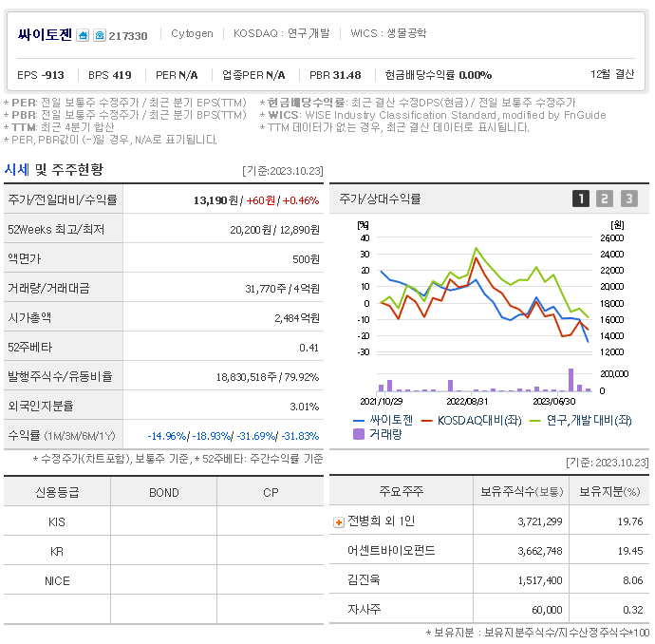Select the 1M return -14.96%
This screenshot has height=644, width=655.
click(167, 436)
